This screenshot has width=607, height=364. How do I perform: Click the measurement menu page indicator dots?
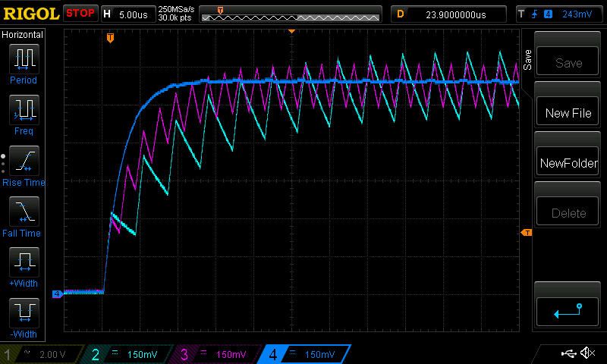click(x=3, y=164)
